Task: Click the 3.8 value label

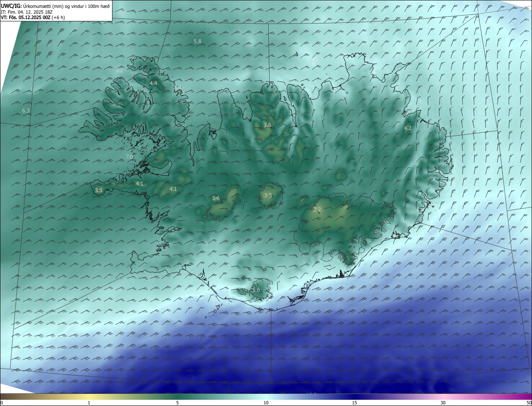Action: pos(267,125)
